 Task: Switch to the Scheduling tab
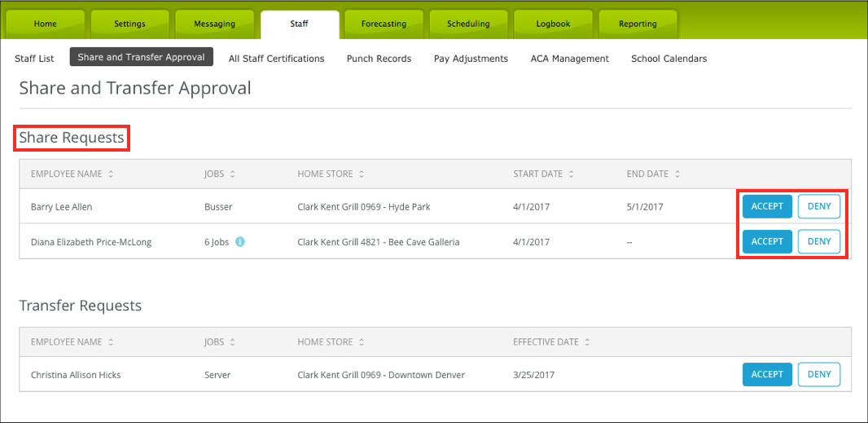coord(468,24)
